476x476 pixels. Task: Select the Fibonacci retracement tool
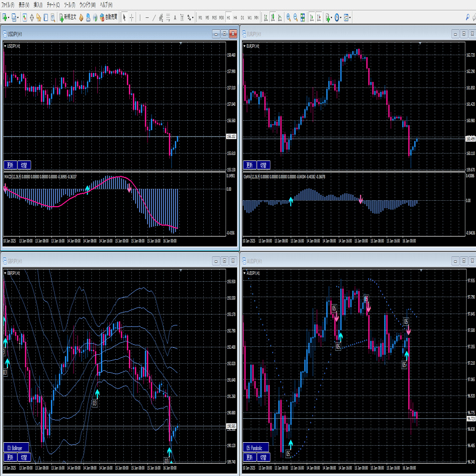pos(168,17)
